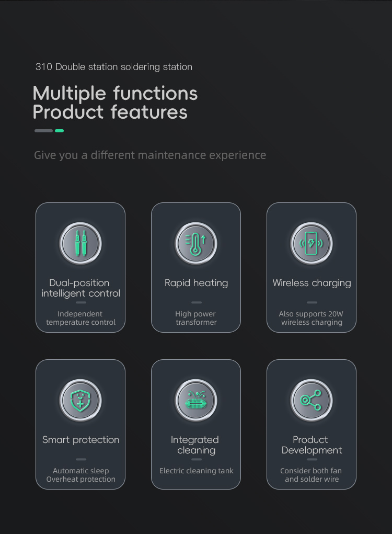Click the green dash under the main heading

click(x=60, y=131)
